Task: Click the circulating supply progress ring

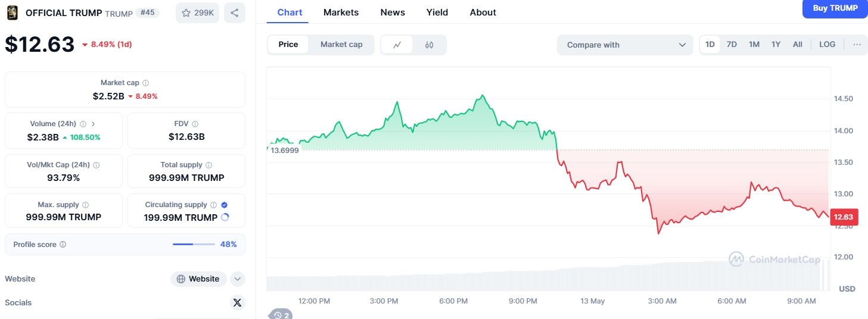Action: click(225, 218)
